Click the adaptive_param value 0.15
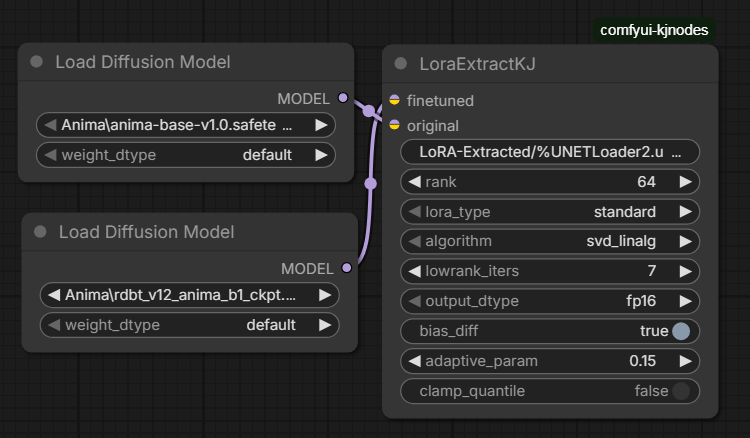Image resolution: width=750 pixels, height=438 pixels. coord(642,361)
